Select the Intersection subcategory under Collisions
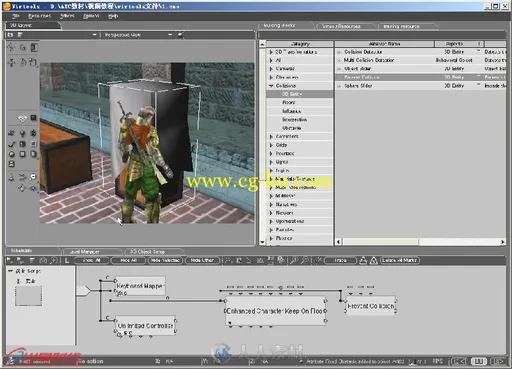The width and height of the screenshot is (512, 369). 294,120
